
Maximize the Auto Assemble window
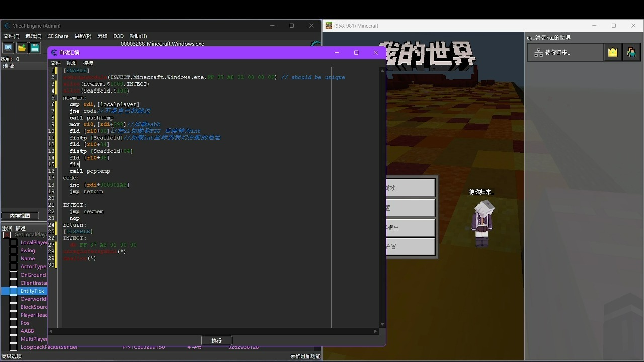pos(356,52)
